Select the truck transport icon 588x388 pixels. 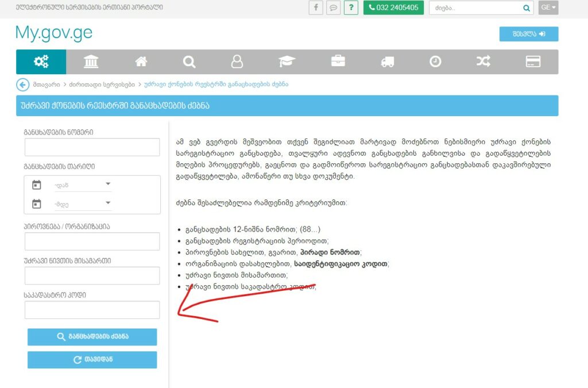tap(388, 62)
